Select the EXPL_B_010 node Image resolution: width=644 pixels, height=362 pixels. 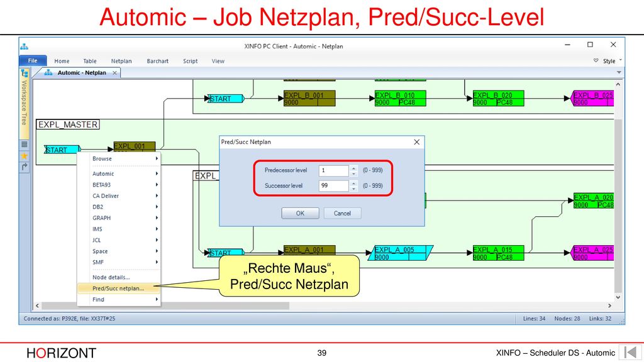pos(400,99)
